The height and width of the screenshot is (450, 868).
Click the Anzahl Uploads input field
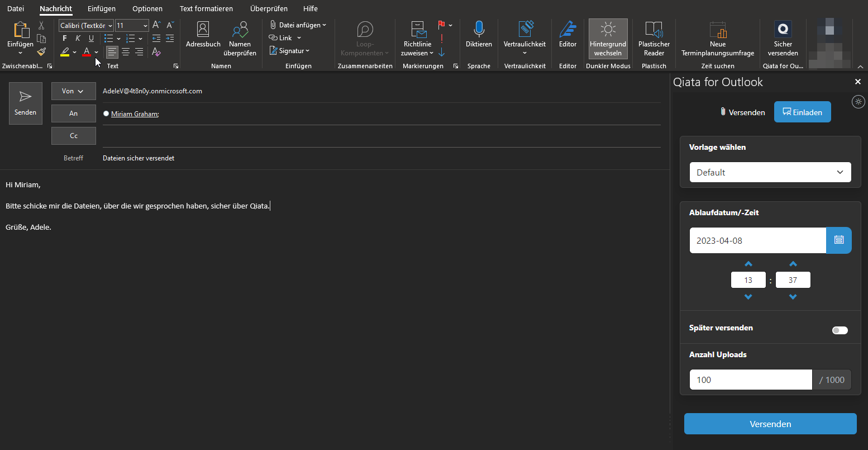coord(750,380)
